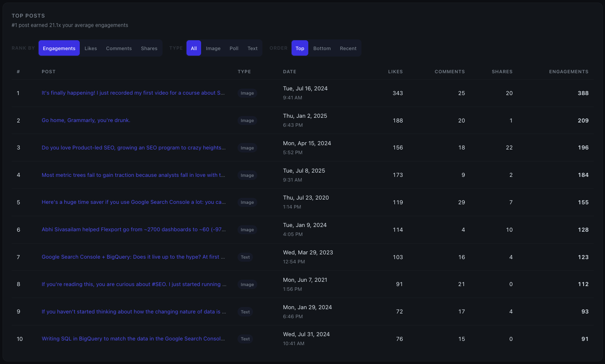The height and width of the screenshot is (364, 605).
Task: Open Google Search Console + BigQuery hype post
Action: click(x=133, y=257)
